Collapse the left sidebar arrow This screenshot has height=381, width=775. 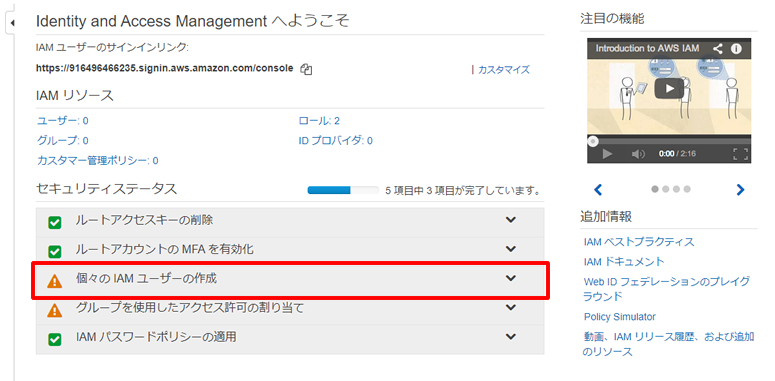(12, 23)
